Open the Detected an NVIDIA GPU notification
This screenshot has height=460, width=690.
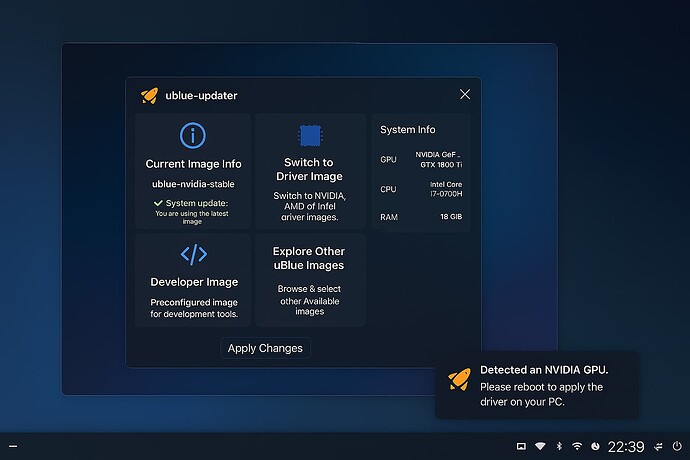(536, 385)
